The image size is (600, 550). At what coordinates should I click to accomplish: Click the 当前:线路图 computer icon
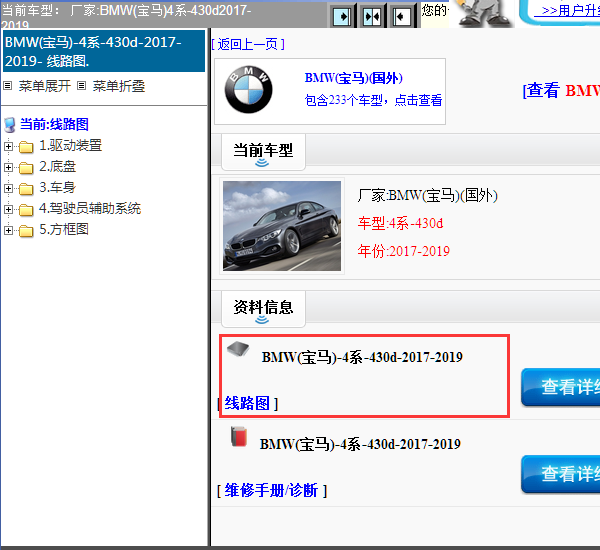click(10, 125)
